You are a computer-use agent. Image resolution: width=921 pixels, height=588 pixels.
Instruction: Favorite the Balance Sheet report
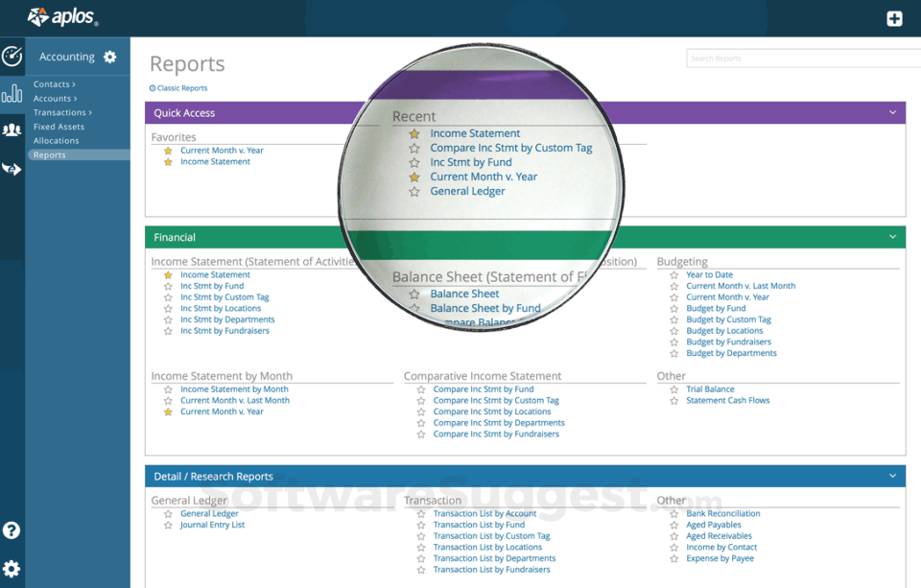click(414, 294)
